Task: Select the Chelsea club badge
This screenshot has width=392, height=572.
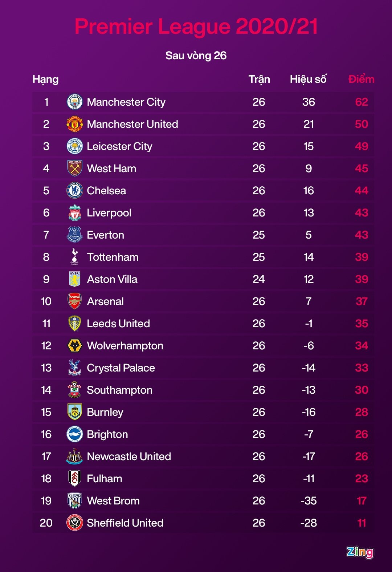Action: pyautogui.click(x=75, y=191)
